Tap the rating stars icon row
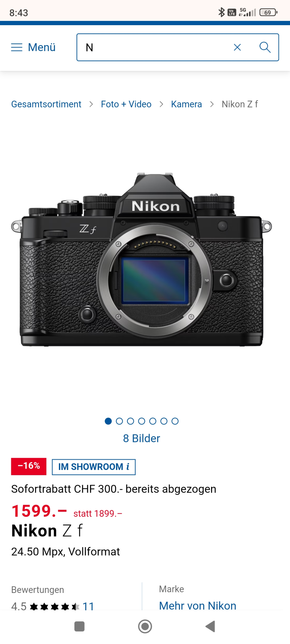The width and height of the screenshot is (290, 644). [x=55, y=607]
